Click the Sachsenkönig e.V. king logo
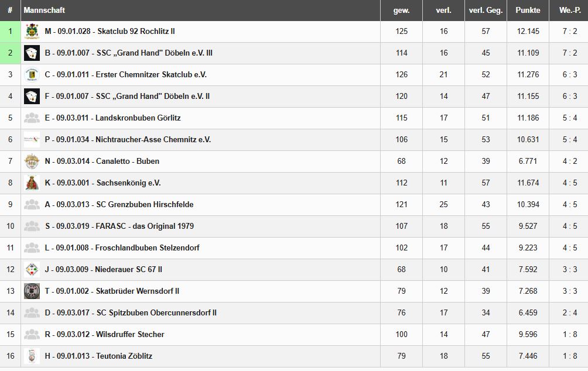The height and width of the screenshot is (371, 588). (x=32, y=183)
